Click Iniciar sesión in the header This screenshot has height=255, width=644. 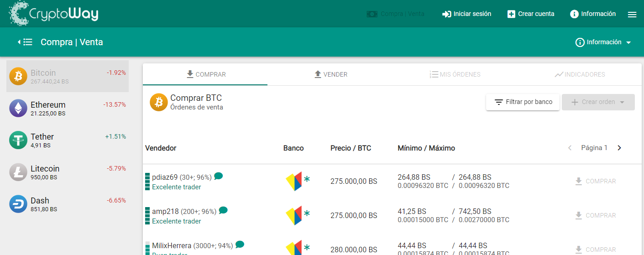pos(467,14)
